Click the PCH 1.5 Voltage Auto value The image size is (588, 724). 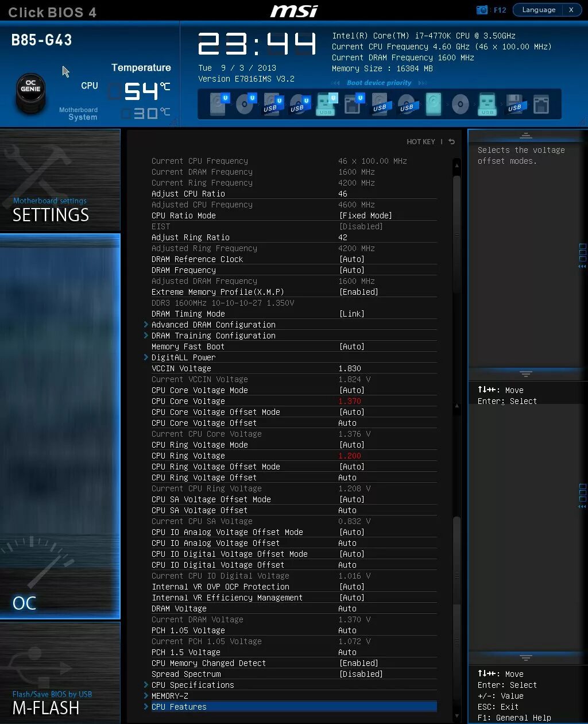(x=347, y=652)
